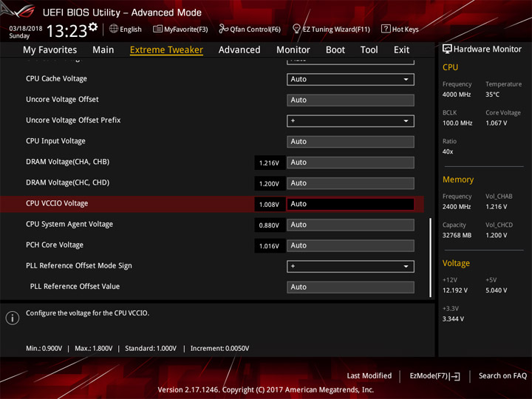Viewport: 532px width, 399px height.
Task: Open MyFavorite(F3) menu
Action: click(186, 29)
